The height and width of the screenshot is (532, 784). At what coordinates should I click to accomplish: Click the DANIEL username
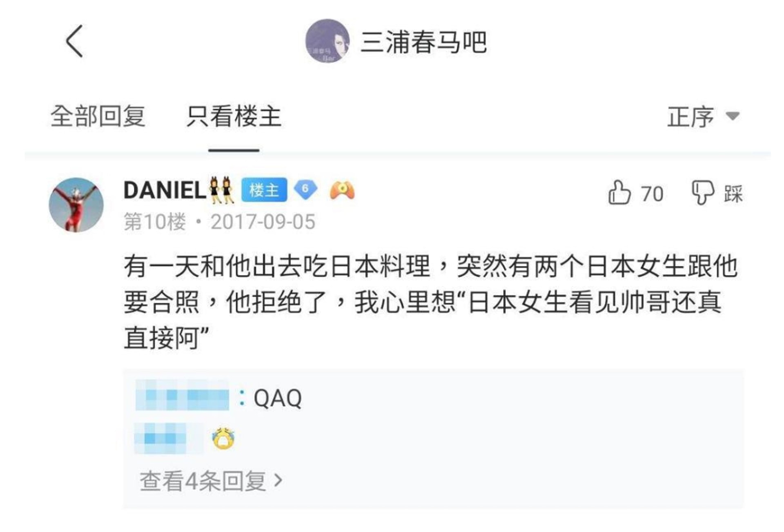[x=164, y=191]
